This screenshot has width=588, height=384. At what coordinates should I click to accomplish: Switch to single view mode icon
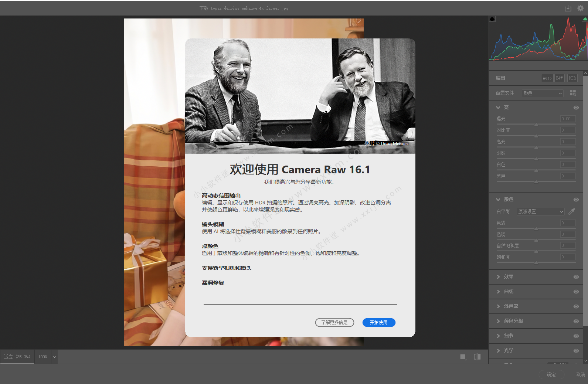tap(463, 357)
